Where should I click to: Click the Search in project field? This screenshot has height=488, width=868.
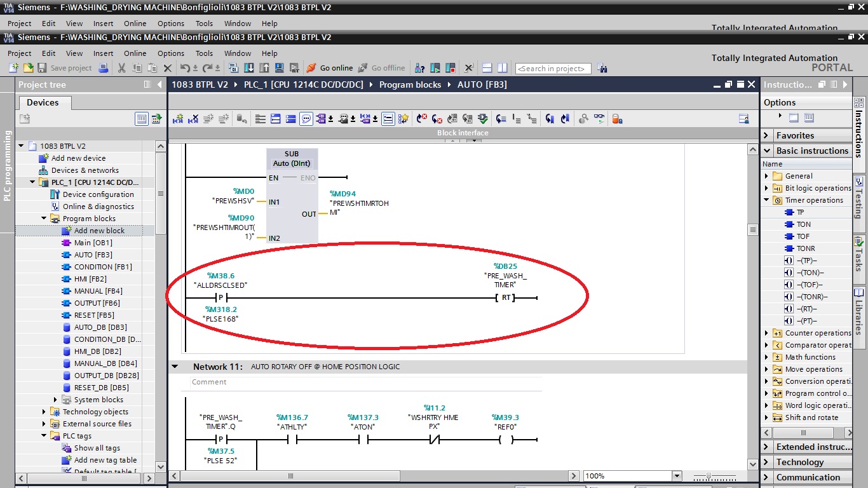[553, 68]
